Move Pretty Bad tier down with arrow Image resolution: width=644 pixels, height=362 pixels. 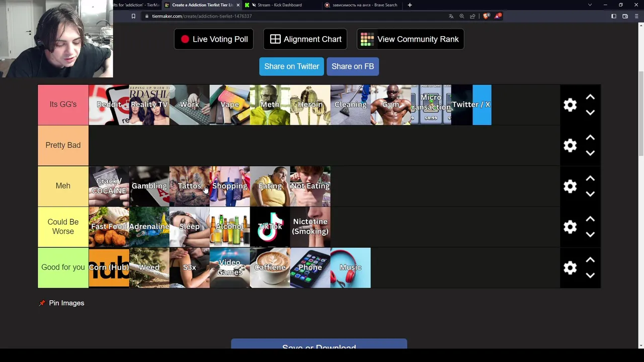(590, 153)
